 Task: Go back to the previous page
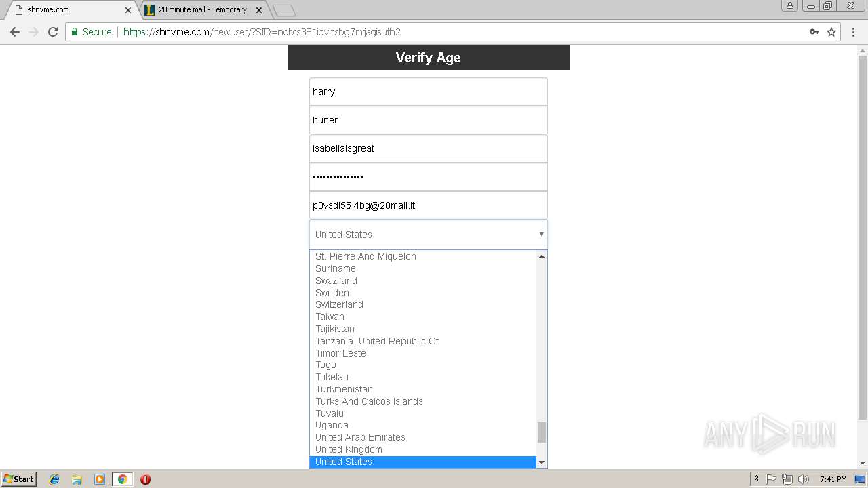tap(15, 32)
